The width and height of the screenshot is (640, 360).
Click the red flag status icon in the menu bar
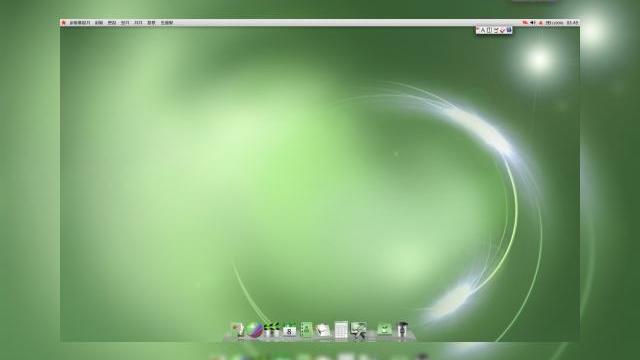coord(525,23)
